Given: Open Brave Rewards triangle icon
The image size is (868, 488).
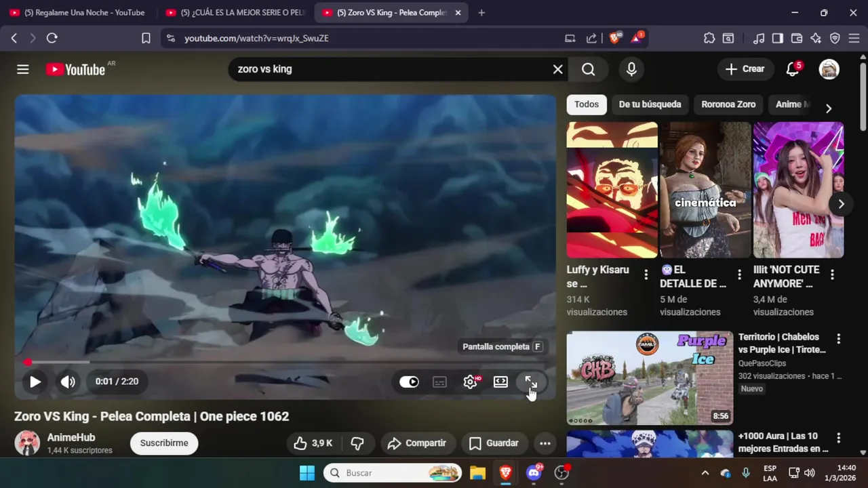Looking at the screenshot, I should click(636, 39).
